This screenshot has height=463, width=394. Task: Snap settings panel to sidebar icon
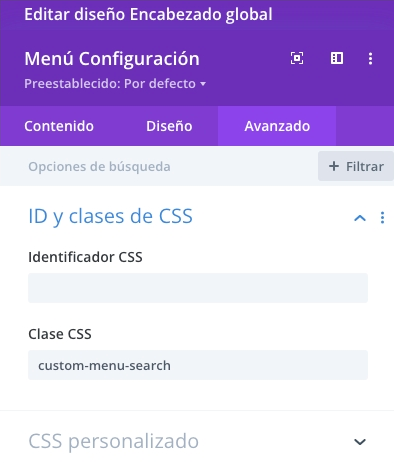pos(337,58)
